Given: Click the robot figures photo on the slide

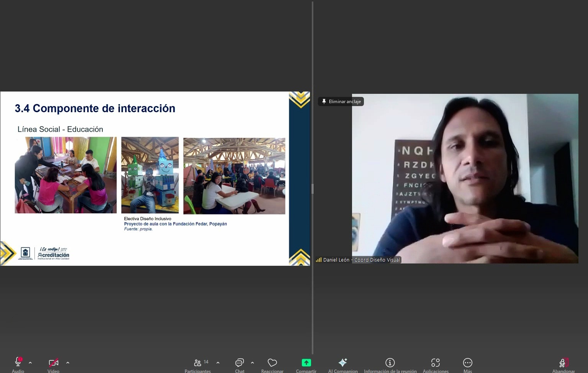Looking at the screenshot, I should click(x=150, y=175).
